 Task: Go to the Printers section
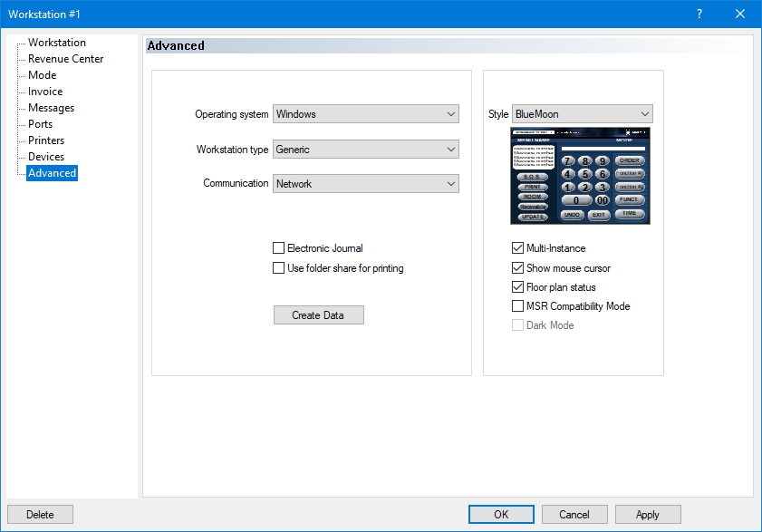click(x=45, y=140)
